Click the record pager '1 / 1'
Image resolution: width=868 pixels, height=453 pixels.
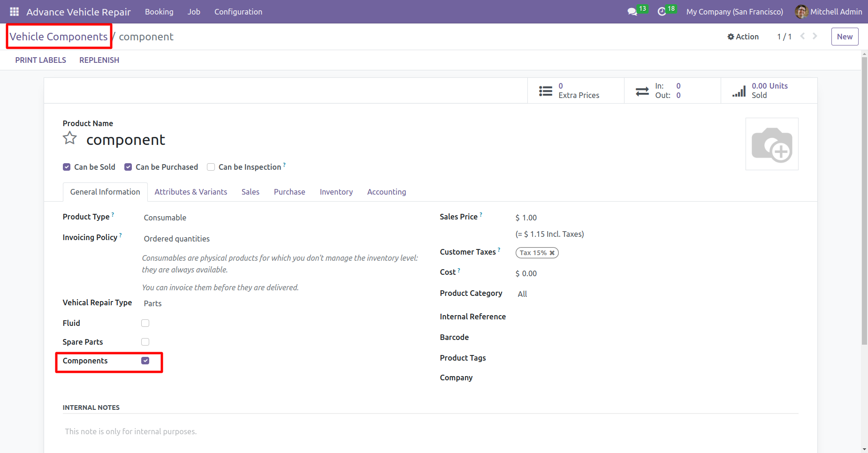[784, 37]
